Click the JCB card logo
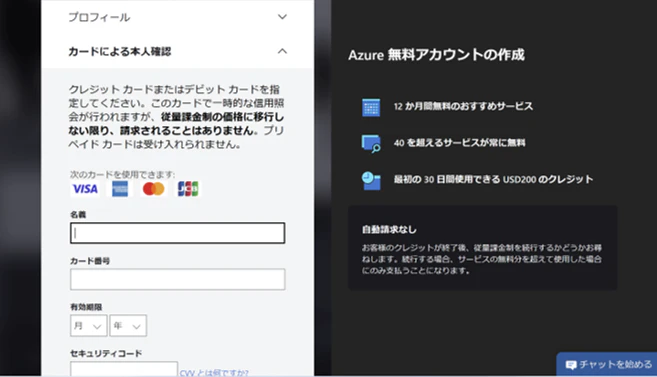The height and width of the screenshot is (377, 657). click(x=188, y=189)
